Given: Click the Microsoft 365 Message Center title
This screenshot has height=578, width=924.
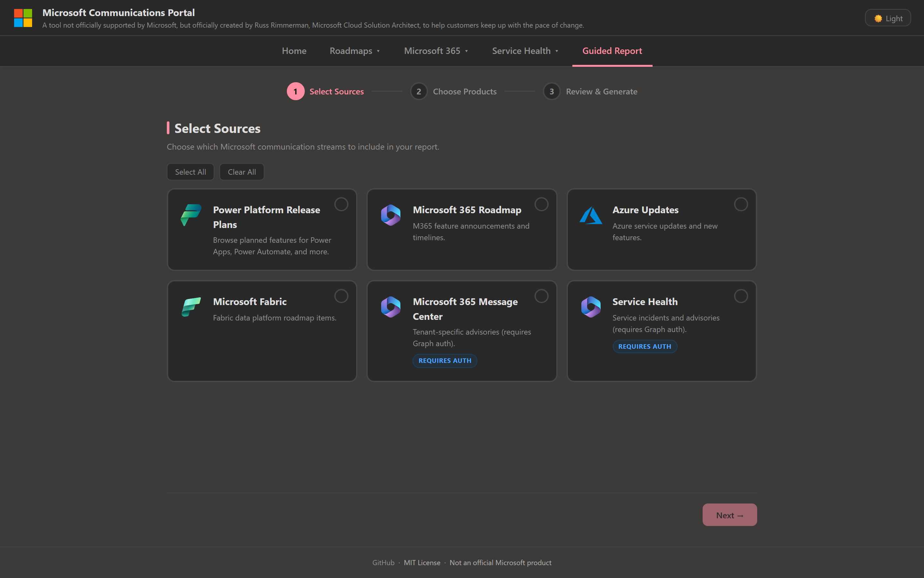Looking at the screenshot, I should [465, 309].
